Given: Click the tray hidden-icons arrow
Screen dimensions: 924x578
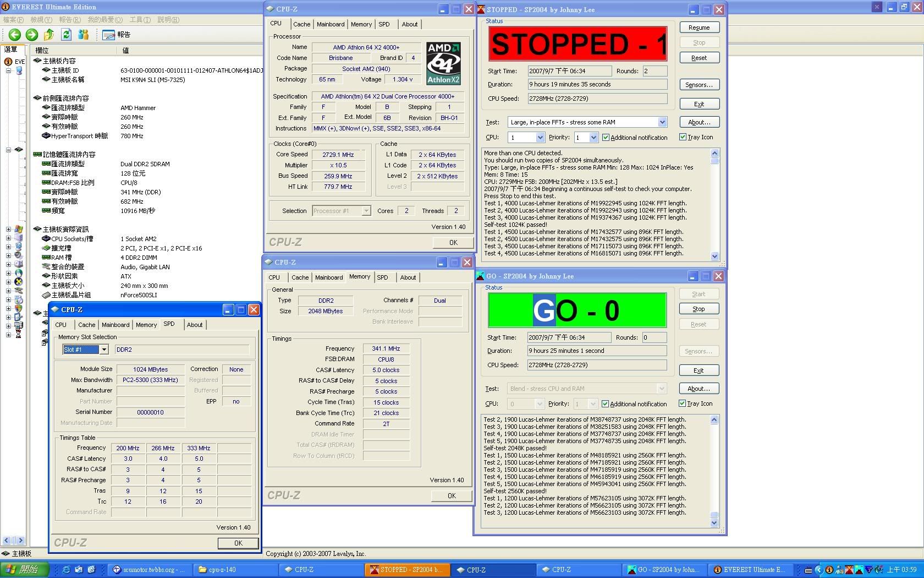Looking at the screenshot, I should click(x=818, y=570).
